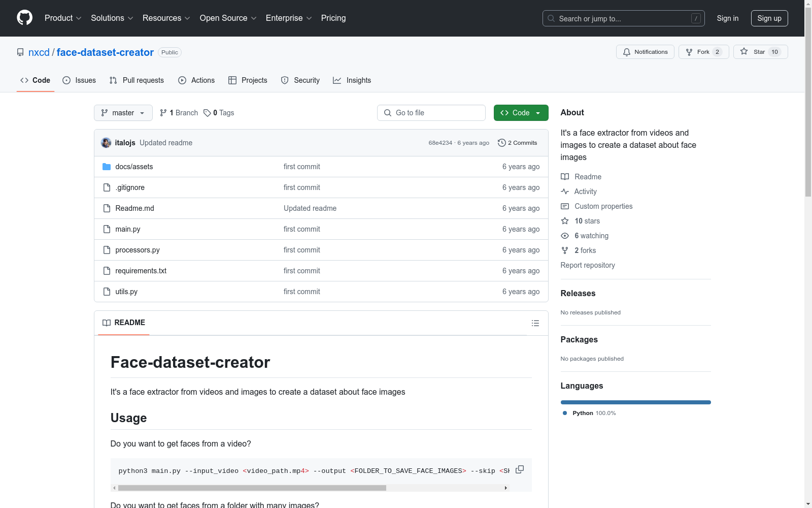Viewport: 812px width, 508px height.
Task: Click the file icon for main.py
Action: 107,229
